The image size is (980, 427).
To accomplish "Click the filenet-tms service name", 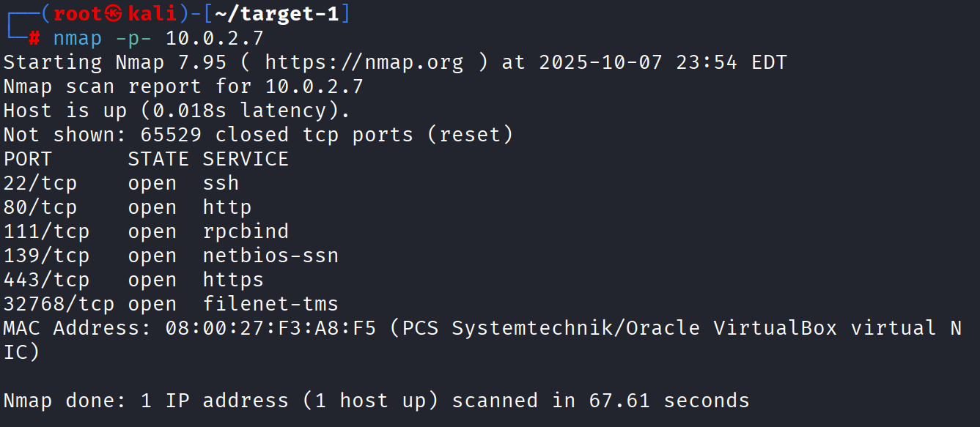I will (x=270, y=304).
